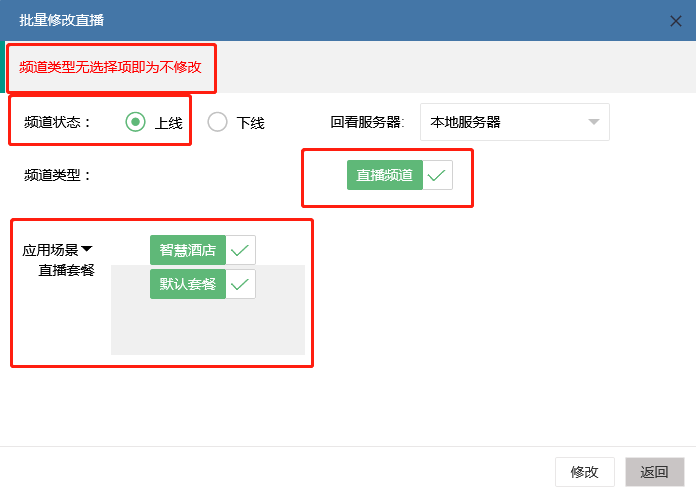Image resolution: width=696 pixels, height=493 pixels.
Task: Toggle the checkmark icon beside 默认套餐
Action: tap(240, 284)
